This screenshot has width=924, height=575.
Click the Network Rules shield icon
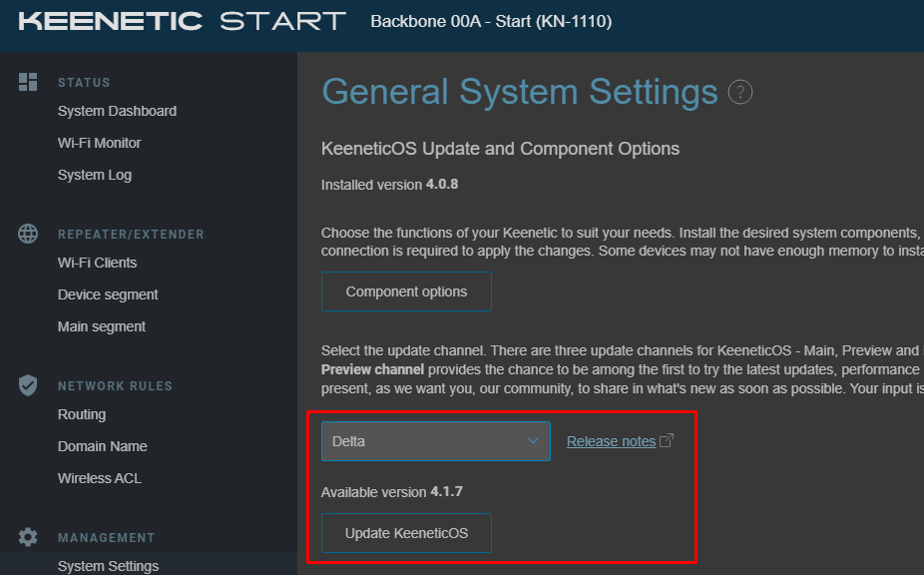coord(28,385)
